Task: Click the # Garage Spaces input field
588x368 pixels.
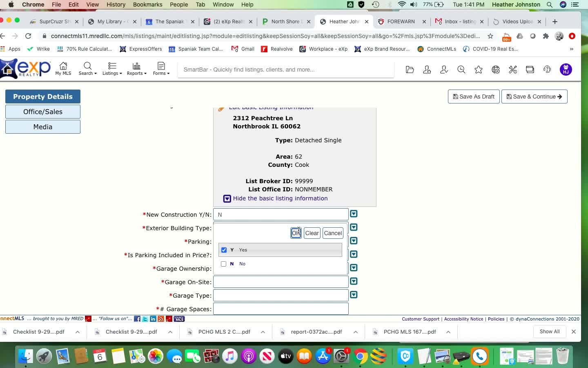Action: (281, 309)
